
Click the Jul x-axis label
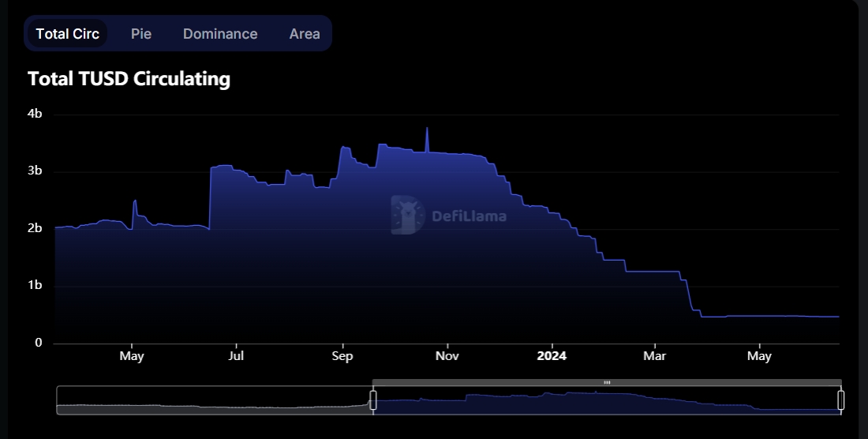click(236, 356)
